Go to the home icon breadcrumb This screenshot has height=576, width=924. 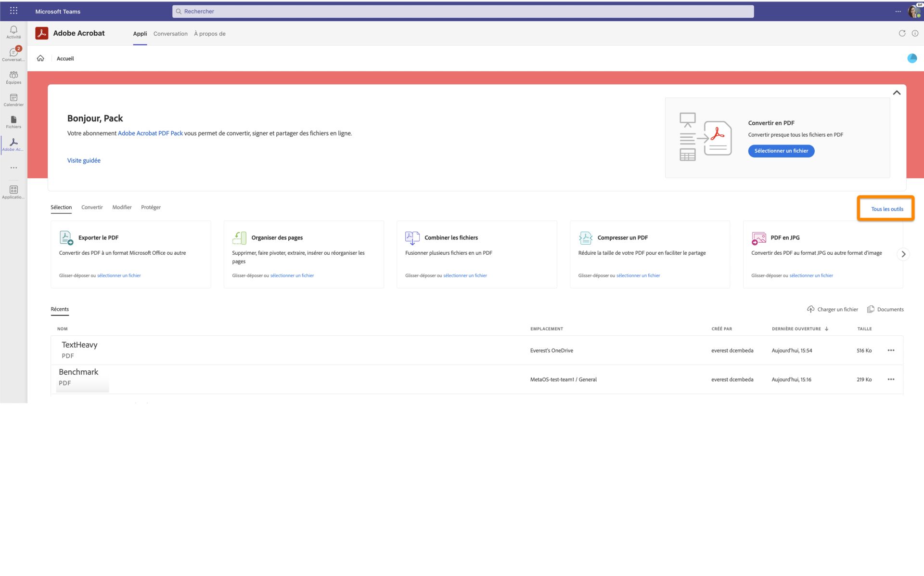pyautogui.click(x=40, y=58)
